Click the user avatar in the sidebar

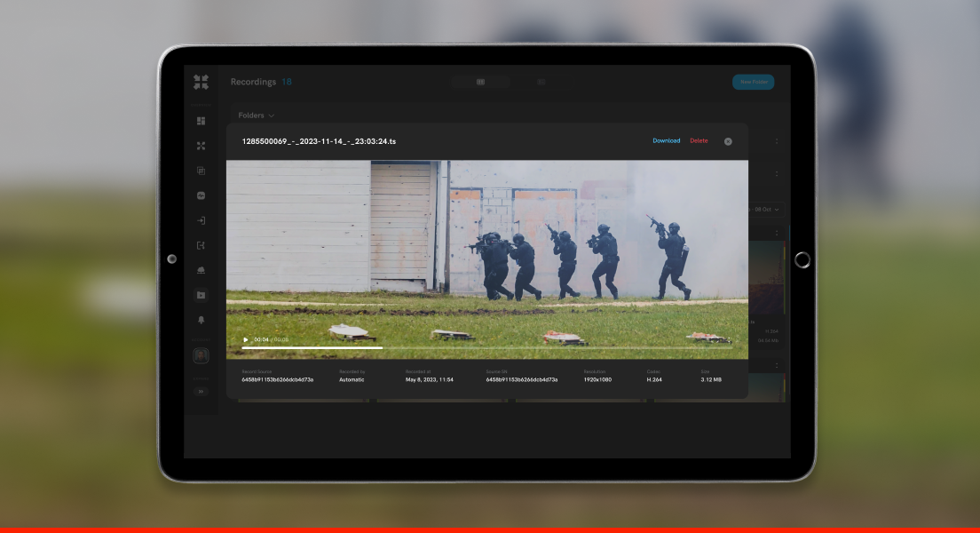[x=201, y=355]
